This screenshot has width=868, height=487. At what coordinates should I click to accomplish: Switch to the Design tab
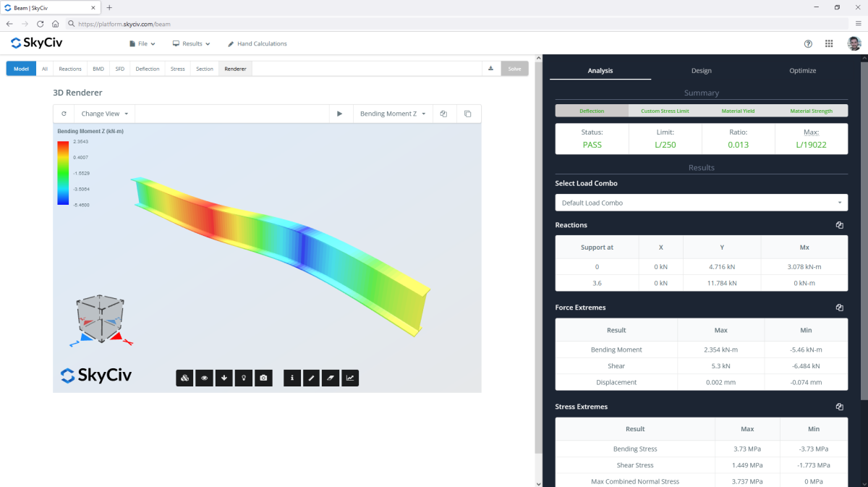[x=701, y=71]
